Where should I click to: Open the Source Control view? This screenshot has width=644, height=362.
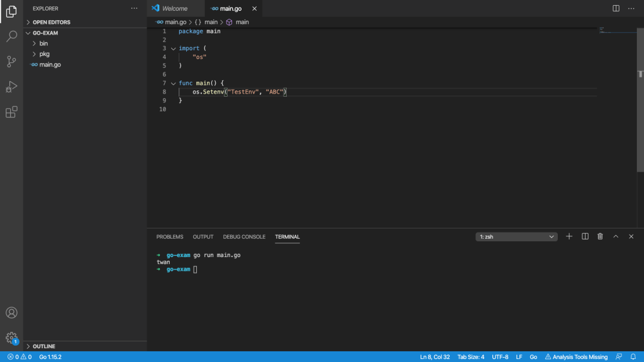coord(11,62)
